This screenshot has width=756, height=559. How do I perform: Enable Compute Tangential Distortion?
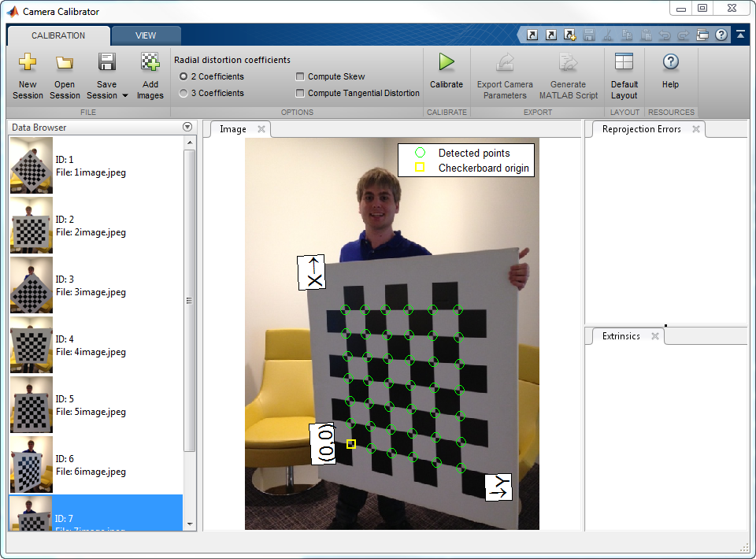pos(300,93)
